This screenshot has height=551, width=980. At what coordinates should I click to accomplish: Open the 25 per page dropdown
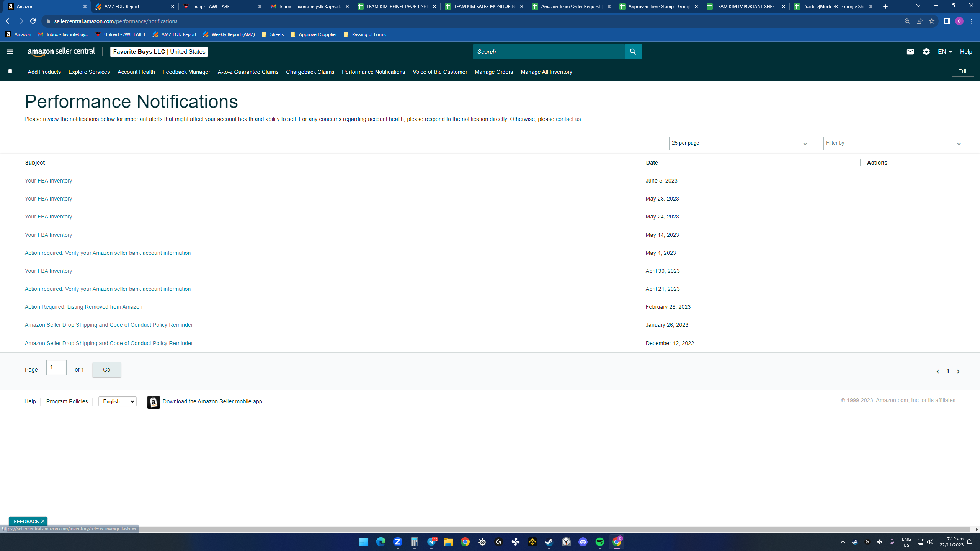[739, 143]
